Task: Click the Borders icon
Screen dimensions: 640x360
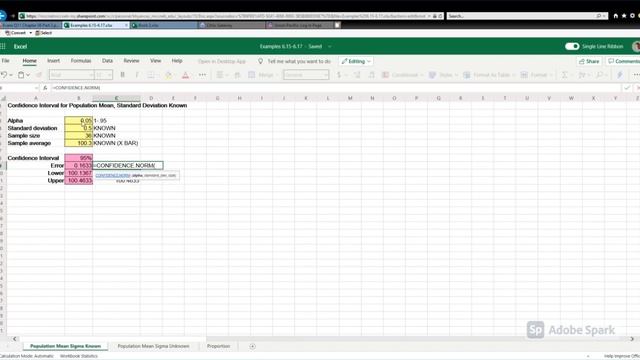Action: pyautogui.click(x=151, y=75)
